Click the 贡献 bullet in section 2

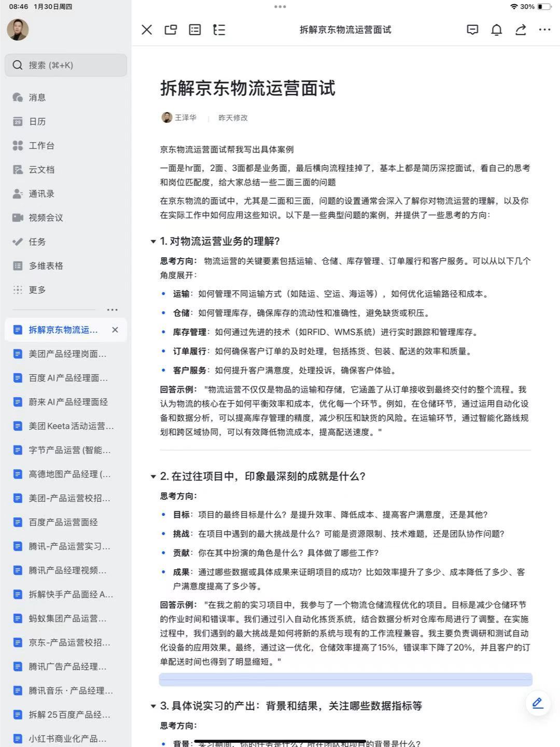(x=276, y=553)
